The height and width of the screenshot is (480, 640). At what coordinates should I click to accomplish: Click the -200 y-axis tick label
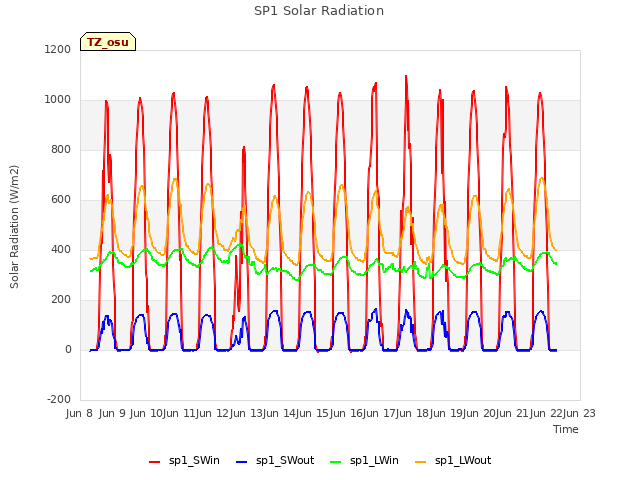59,399
